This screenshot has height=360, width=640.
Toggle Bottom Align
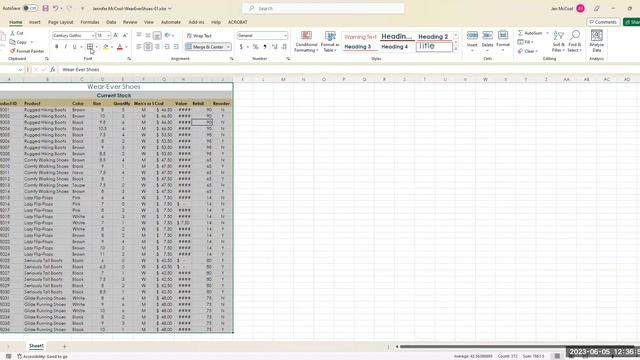coord(157,36)
